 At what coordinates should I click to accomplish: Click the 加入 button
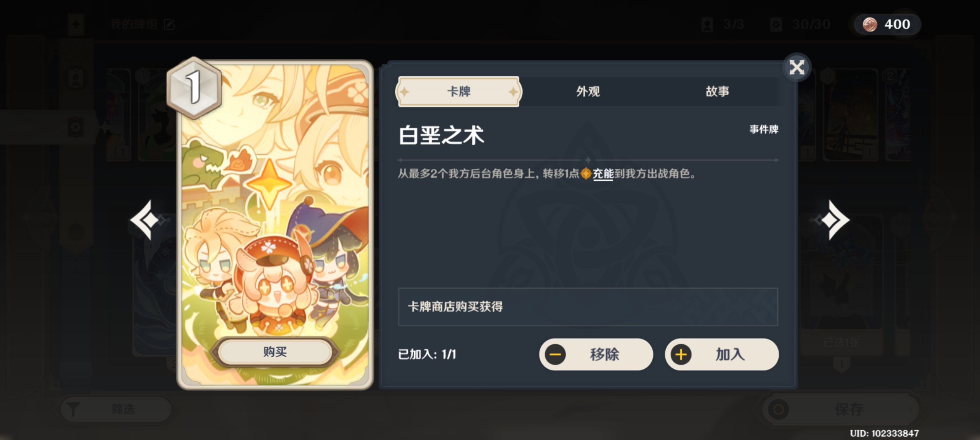(x=722, y=354)
